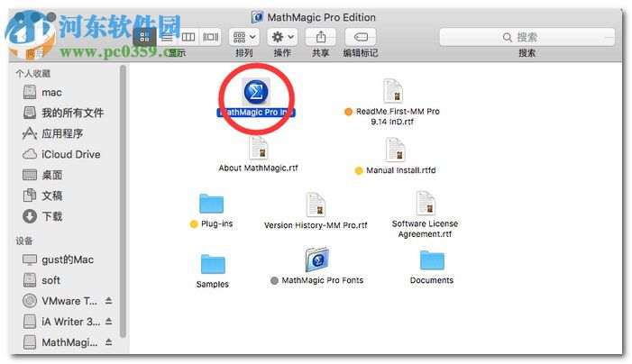Viewport: 632px width, 364px height.
Task: Click the edit tags (编辑标记) button
Action: tap(361, 38)
